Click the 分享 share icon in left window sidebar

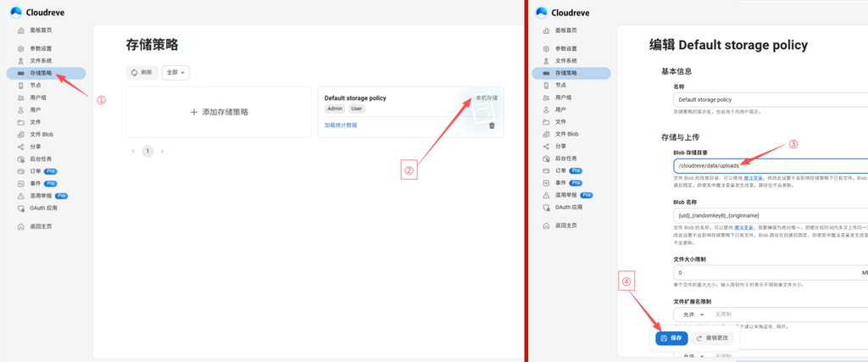coord(21,147)
